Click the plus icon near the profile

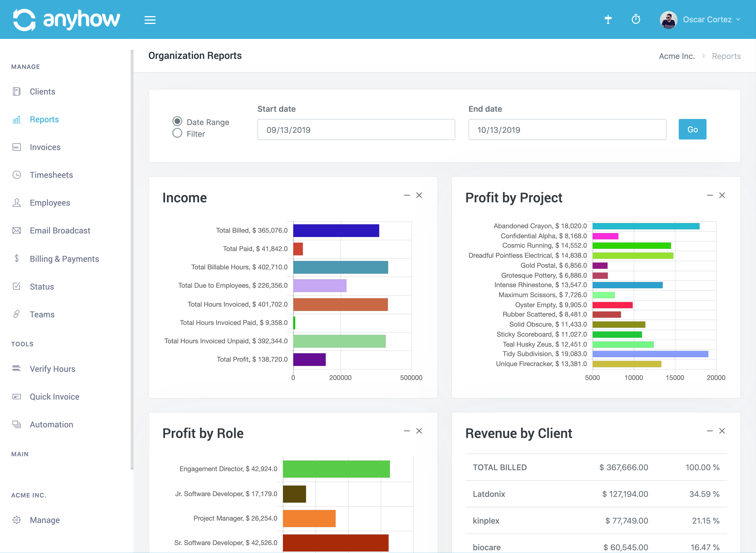[608, 19]
